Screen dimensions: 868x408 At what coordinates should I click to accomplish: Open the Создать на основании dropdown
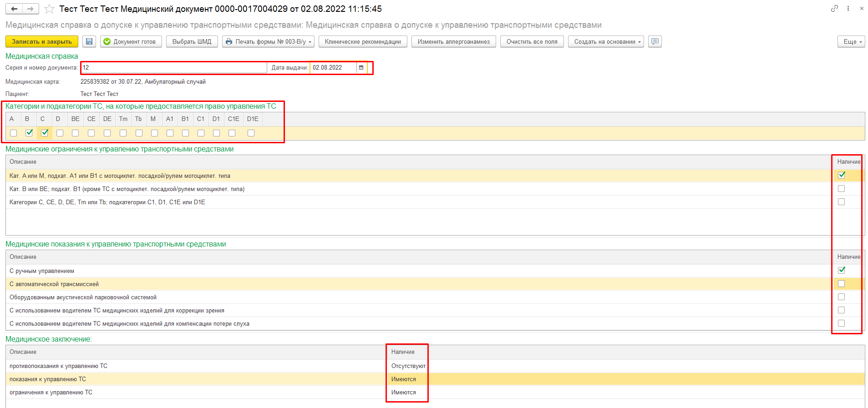[x=605, y=41]
